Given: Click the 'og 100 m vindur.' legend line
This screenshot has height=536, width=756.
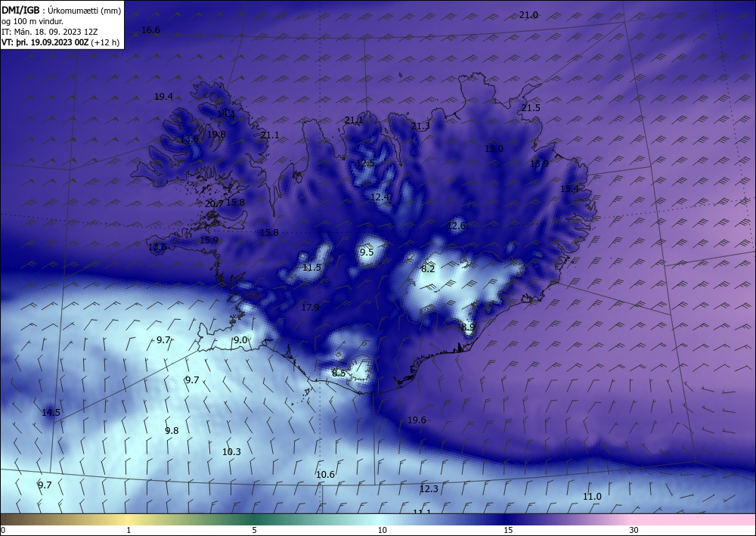Looking at the screenshot, I should [33, 21].
